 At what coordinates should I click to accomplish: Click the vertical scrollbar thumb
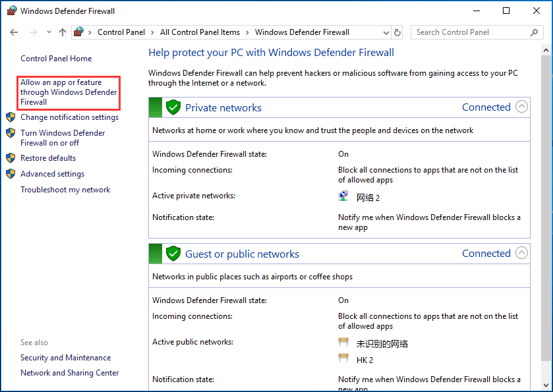546,208
